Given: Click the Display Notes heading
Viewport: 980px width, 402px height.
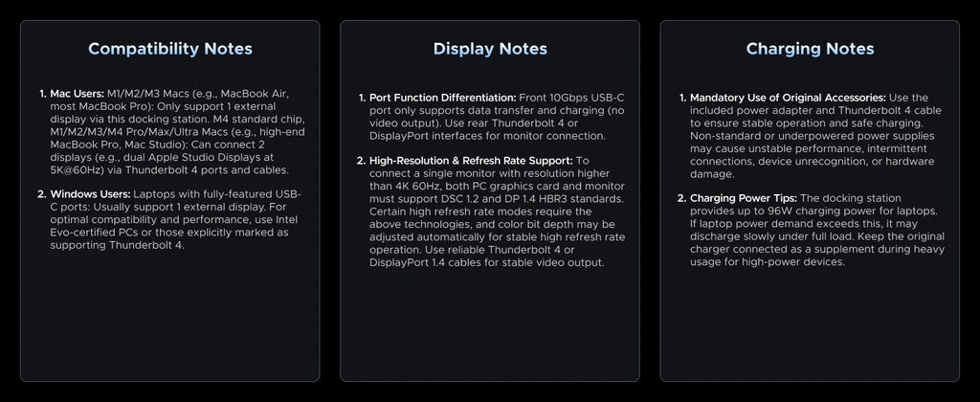Looking at the screenshot, I should 490,49.
